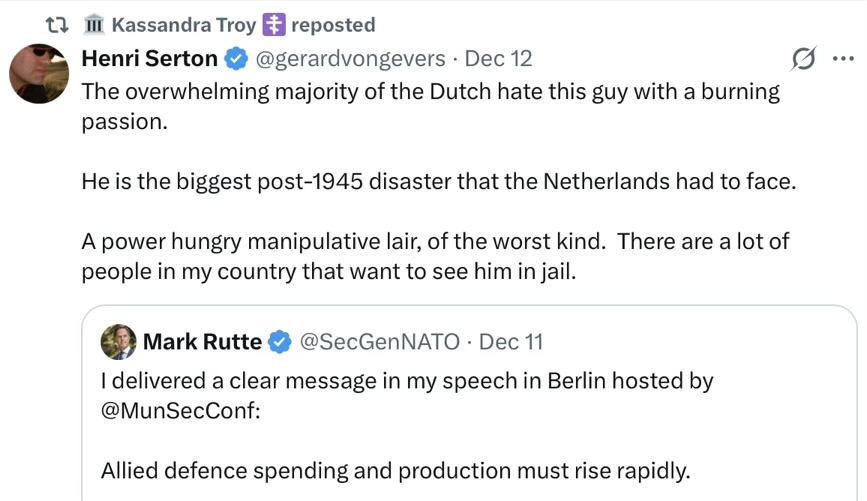The image size is (867, 501).
Task: Open Kassandra Troy's profile name link
Action: pos(184,25)
